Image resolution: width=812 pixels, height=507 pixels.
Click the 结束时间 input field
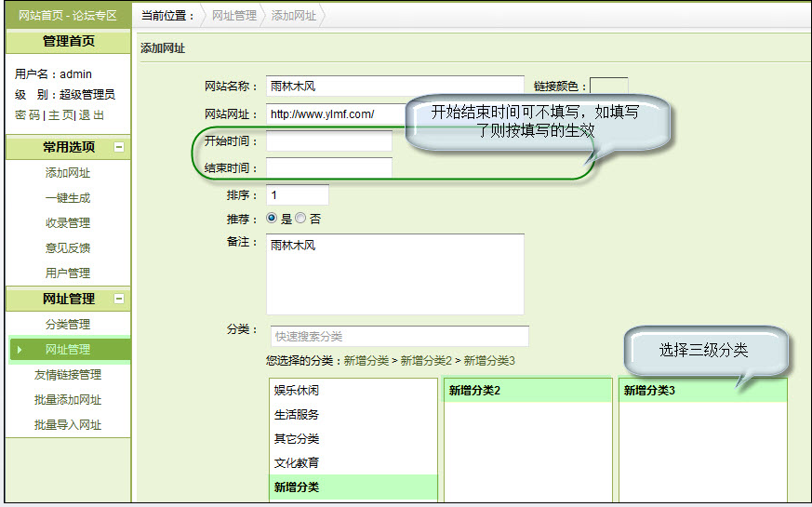tap(328, 167)
